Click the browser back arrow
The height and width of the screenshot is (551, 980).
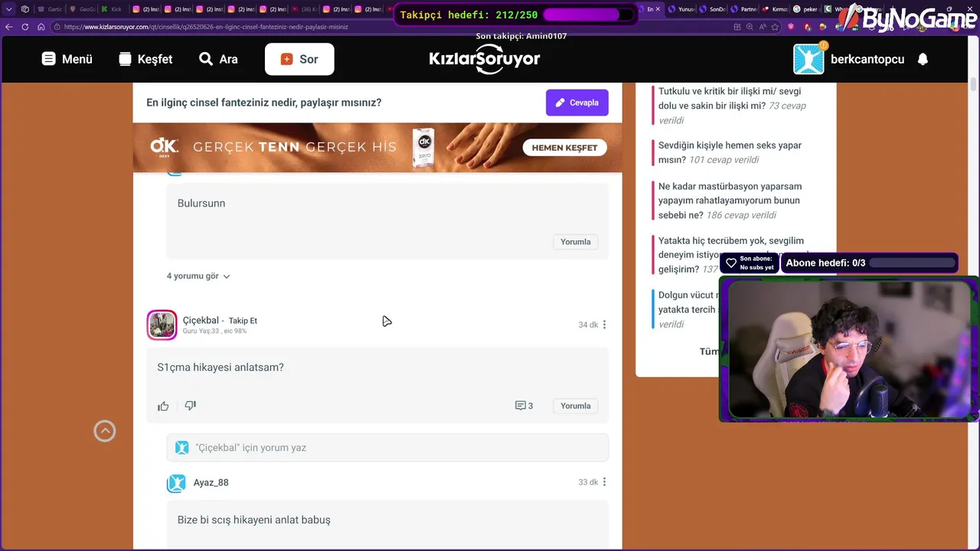[9, 27]
